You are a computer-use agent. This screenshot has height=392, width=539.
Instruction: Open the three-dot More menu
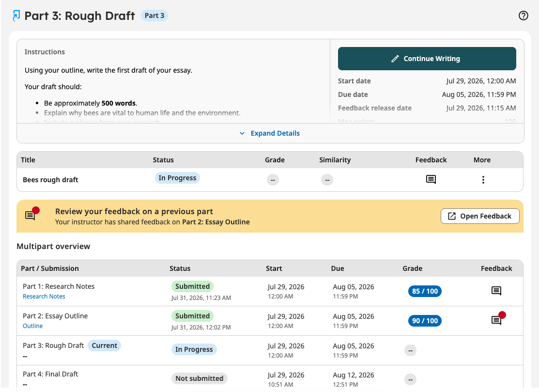[483, 179]
